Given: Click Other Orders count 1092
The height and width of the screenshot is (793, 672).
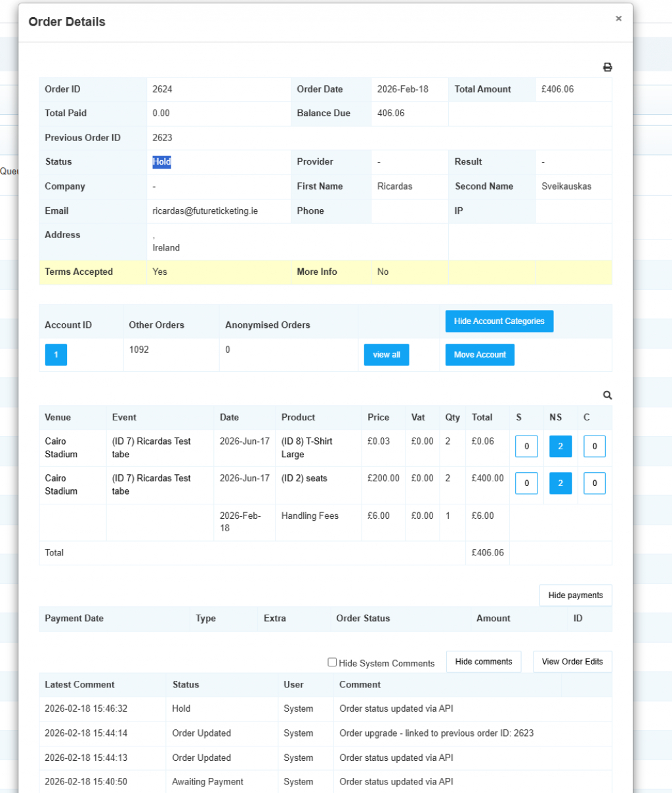Looking at the screenshot, I should pyautogui.click(x=139, y=350).
